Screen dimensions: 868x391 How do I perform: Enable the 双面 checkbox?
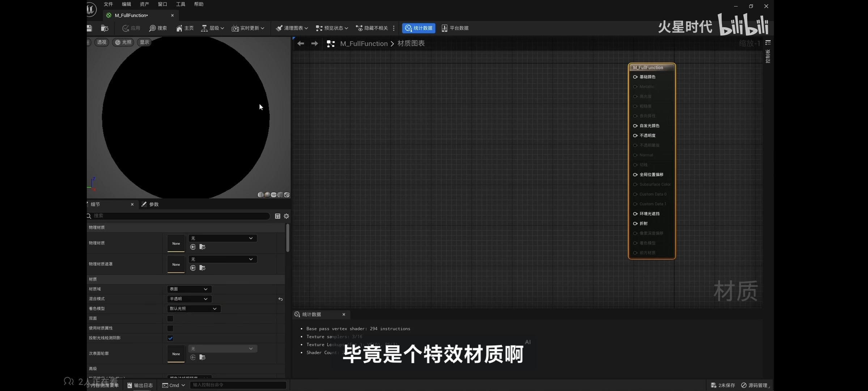(170, 319)
